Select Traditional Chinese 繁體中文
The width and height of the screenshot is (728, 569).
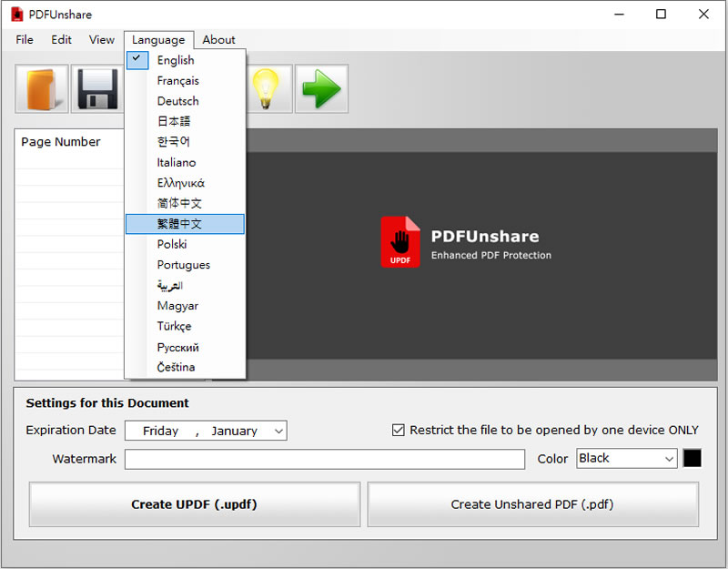(185, 224)
